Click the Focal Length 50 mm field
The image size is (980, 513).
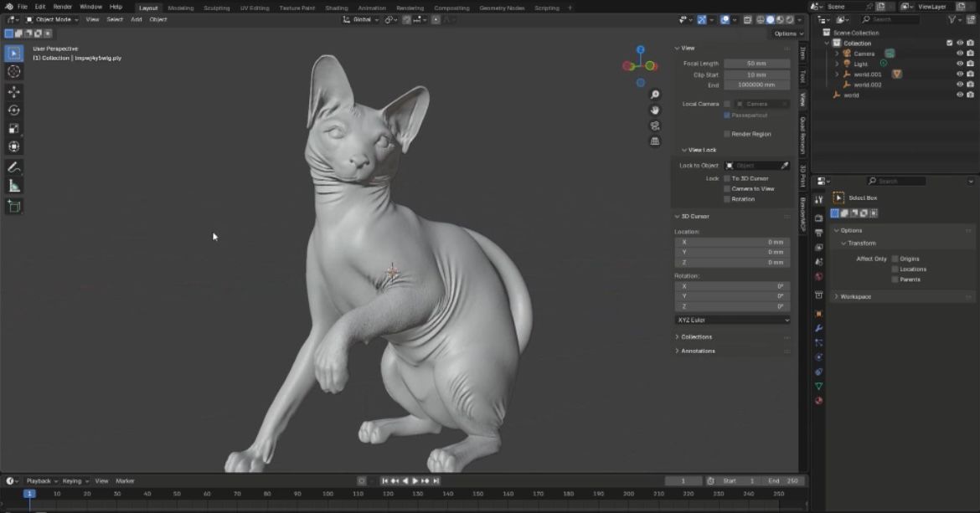point(756,64)
